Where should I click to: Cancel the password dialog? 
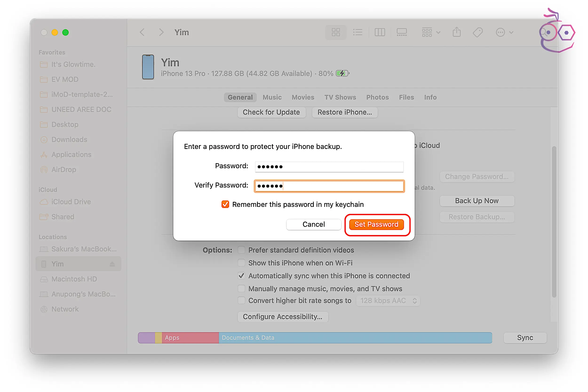(x=313, y=224)
